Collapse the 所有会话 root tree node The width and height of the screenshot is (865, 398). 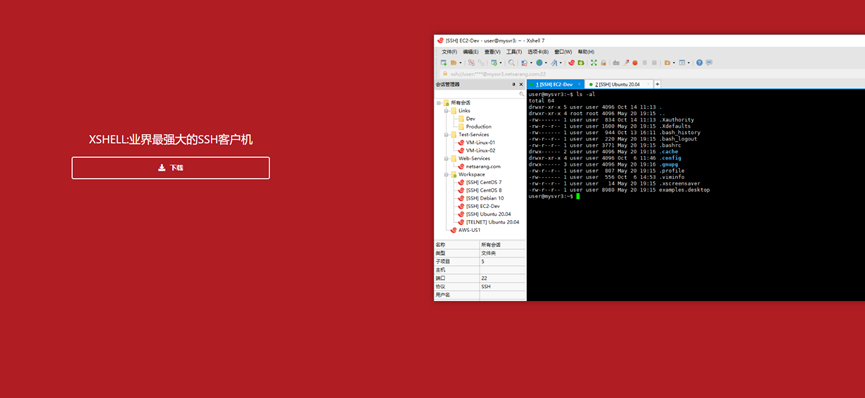(439, 103)
